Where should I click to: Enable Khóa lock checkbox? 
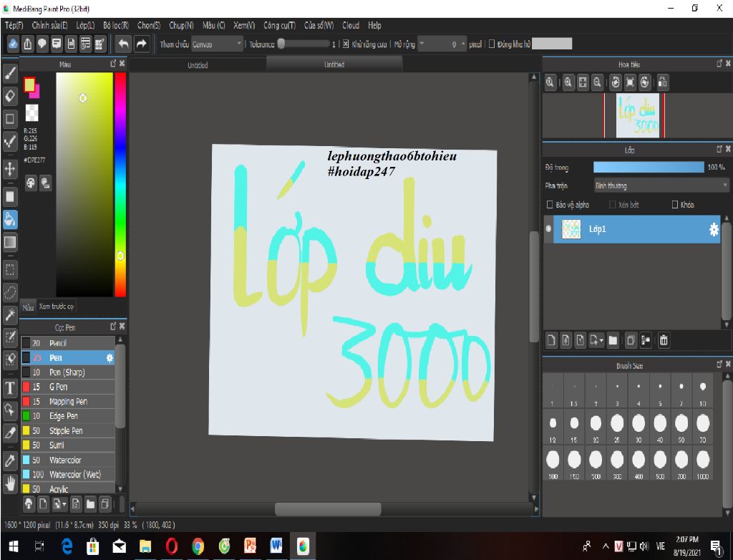tap(674, 204)
